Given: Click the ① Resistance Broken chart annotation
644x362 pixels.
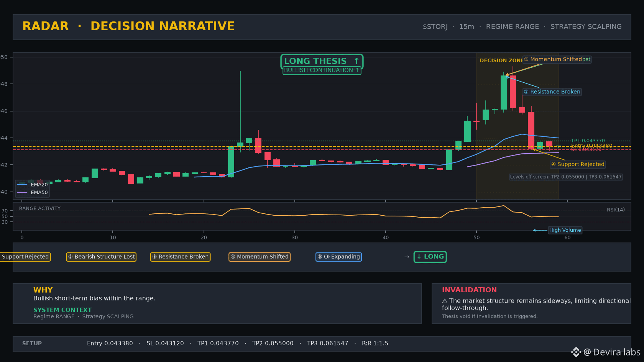Looking at the screenshot, I should pyautogui.click(x=552, y=92).
